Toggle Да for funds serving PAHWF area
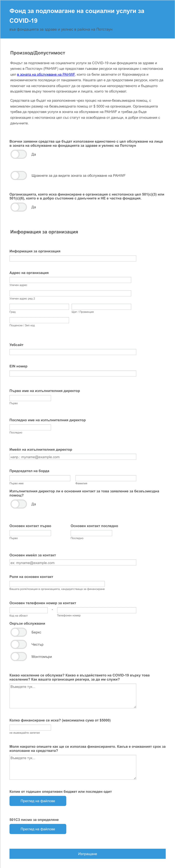Screen dimensions: 175x868 tap(19, 154)
